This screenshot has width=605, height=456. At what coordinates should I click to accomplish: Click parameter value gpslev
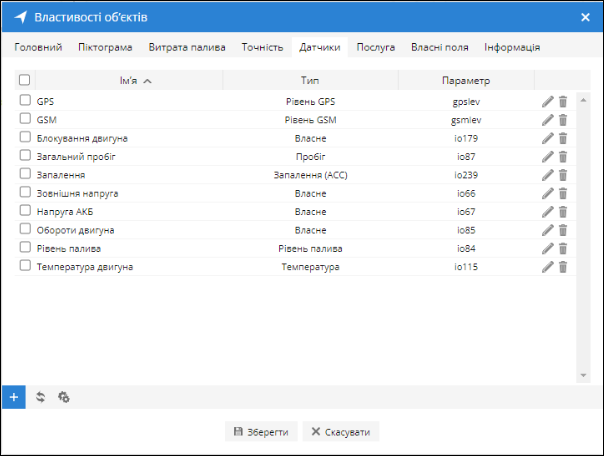coord(466,102)
